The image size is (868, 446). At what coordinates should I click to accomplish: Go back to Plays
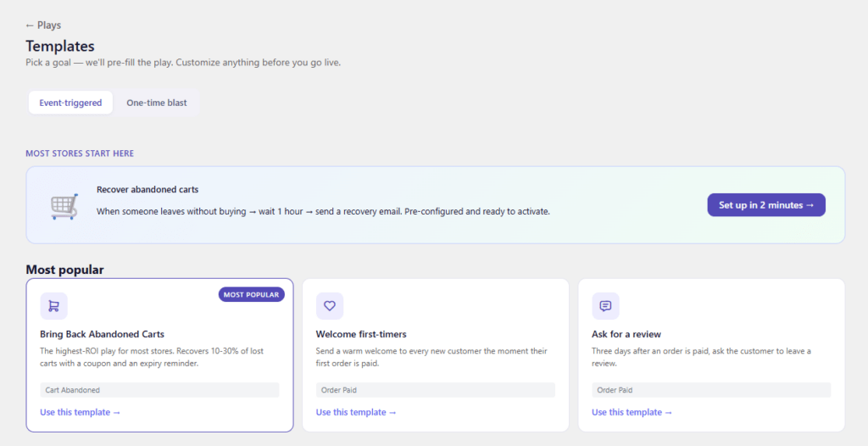43,25
